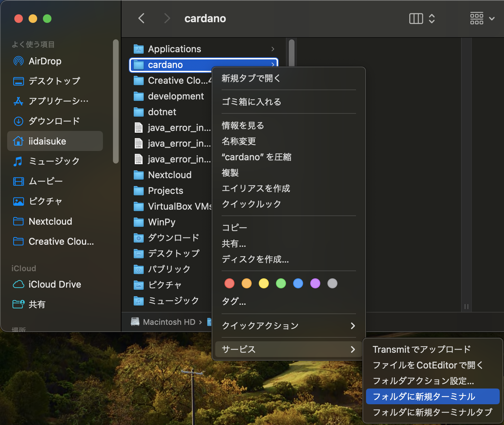Select エイリアスを作成 menu item
This screenshot has height=425, width=504.
[x=289, y=189]
